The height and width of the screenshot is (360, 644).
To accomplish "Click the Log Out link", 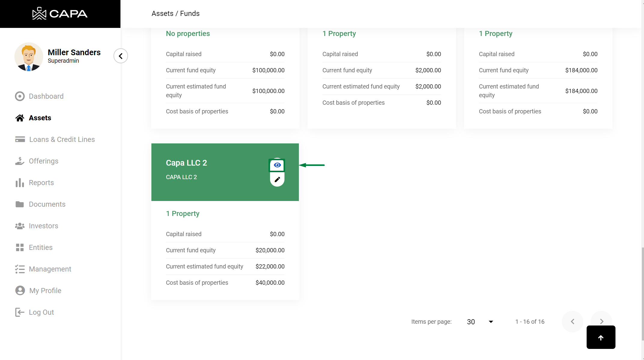I will pos(41,312).
